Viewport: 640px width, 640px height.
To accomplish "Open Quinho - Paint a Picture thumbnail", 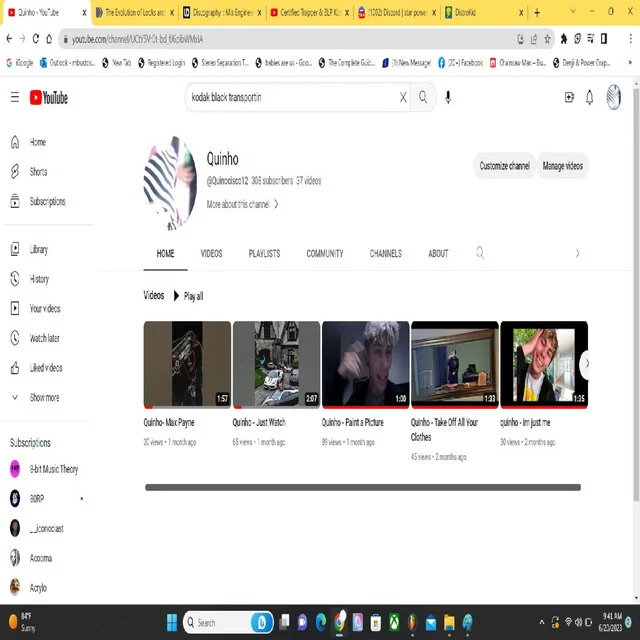I will coord(365,364).
